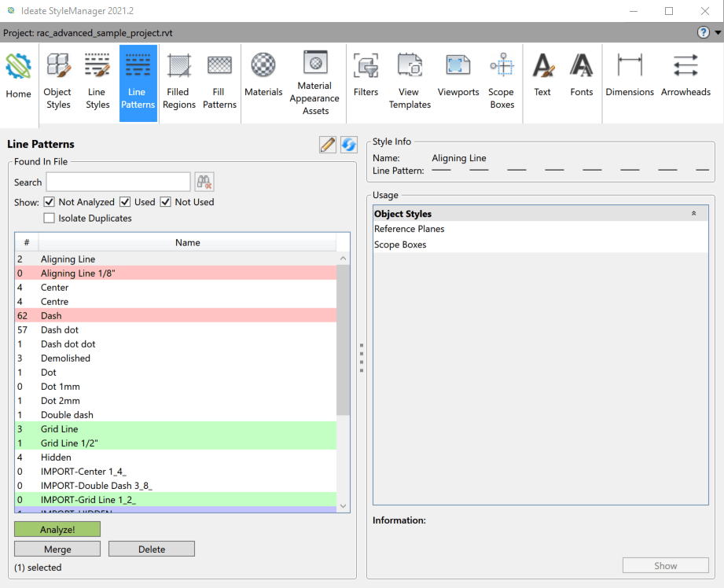724x588 pixels.
Task: Select the IMPORT-Grid Line 1_2_ row
Action: (x=176, y=500)
